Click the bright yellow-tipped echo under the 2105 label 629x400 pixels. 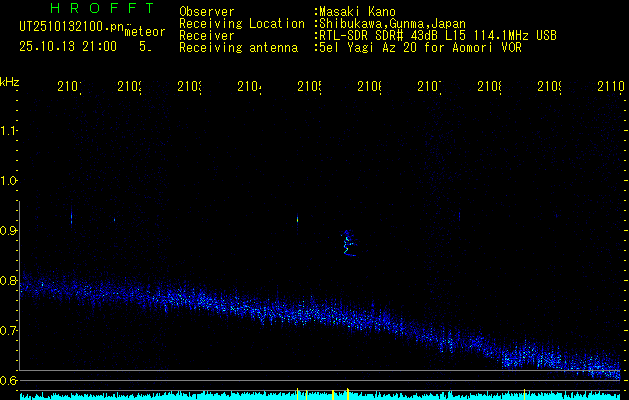click(x=297, y=219)
